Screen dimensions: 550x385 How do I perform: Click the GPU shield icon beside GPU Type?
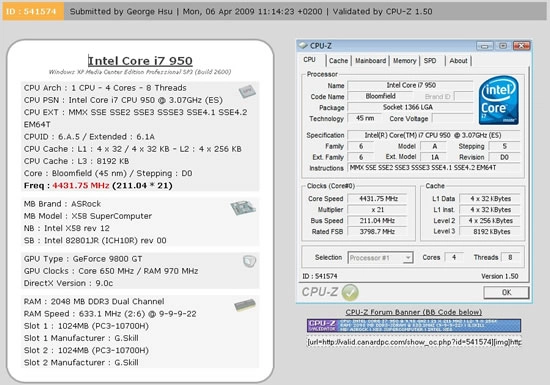(x=249, y=261)
